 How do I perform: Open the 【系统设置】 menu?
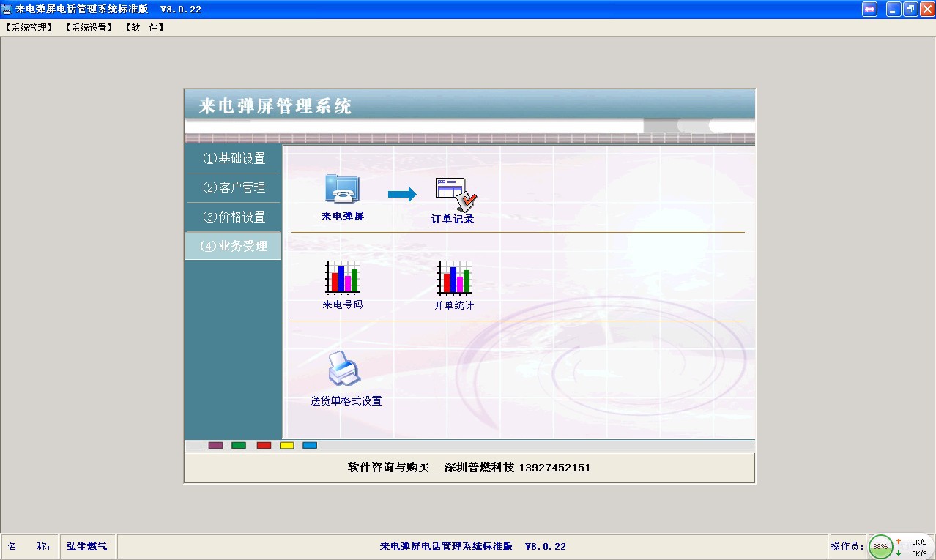tap(89, 28)
